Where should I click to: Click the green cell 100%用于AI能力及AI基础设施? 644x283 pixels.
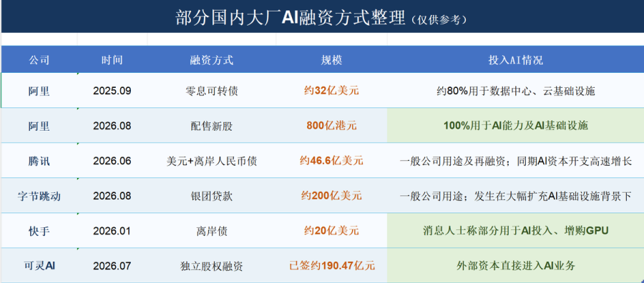click(515, 126)
